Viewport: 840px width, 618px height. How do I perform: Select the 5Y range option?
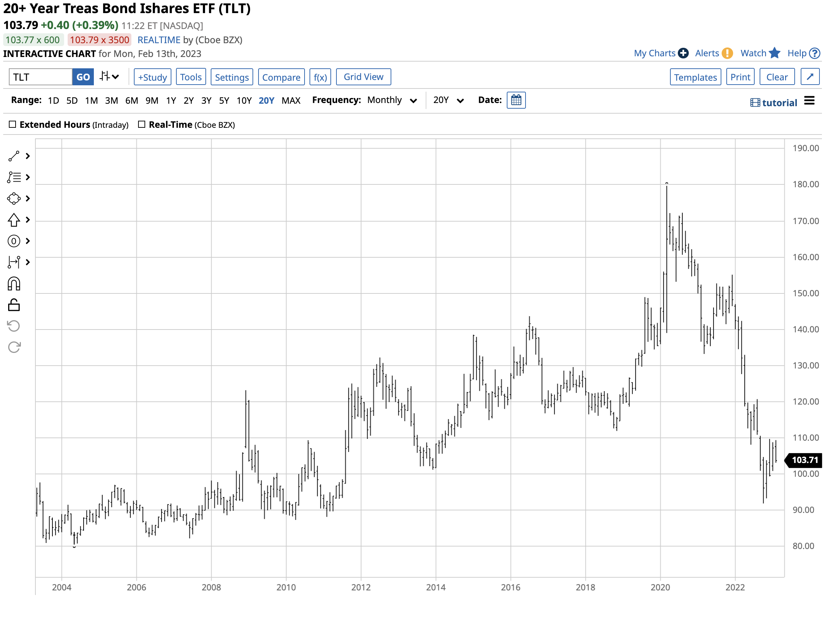coord(224,101)
